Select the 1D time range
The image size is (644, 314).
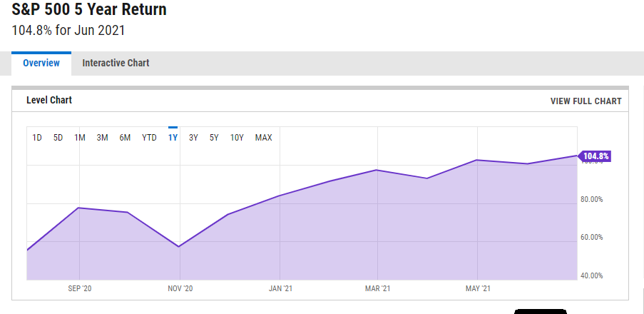37,138
